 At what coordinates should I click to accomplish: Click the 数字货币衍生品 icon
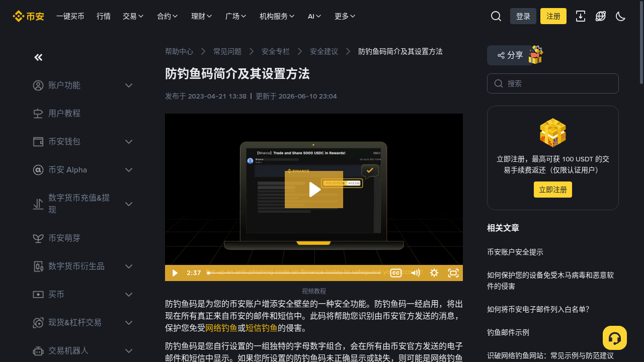(38, 266)
